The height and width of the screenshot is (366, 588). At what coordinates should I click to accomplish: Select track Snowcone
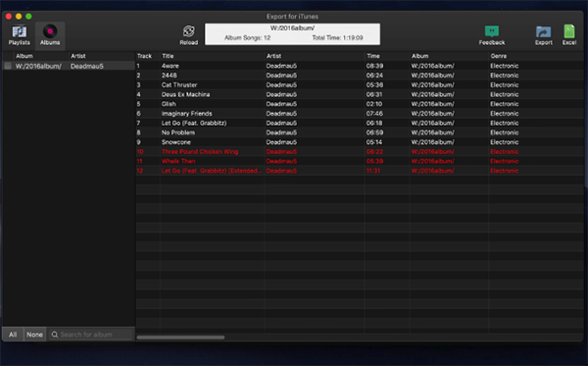point(176,142)
